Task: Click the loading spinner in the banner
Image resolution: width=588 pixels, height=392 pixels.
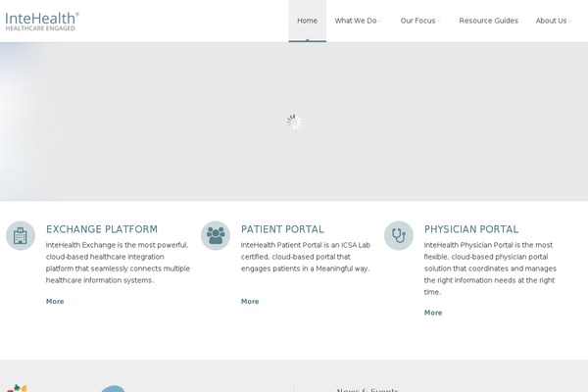Action: coord(294,122)
